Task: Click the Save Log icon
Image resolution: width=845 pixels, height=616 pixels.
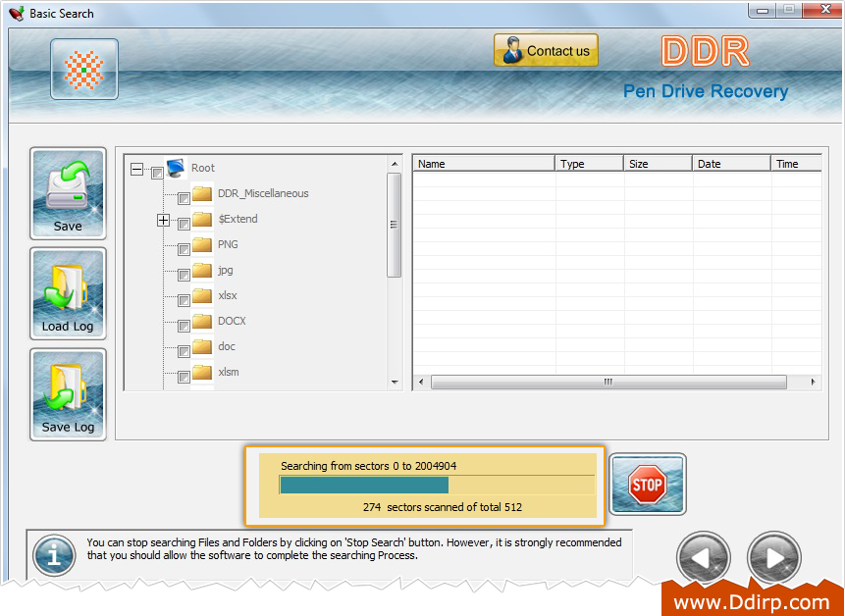Action: [x=68, y=392]
